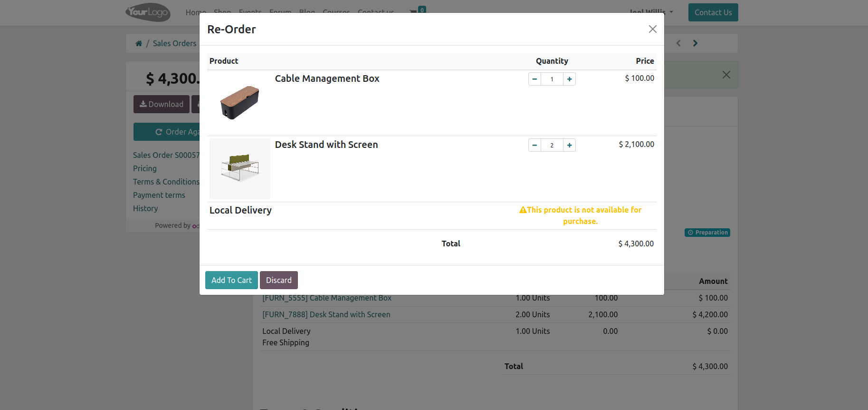Increase Desk Stand with Screen quantity
Viewport: 868px width, 410px height.
(569, 145)
